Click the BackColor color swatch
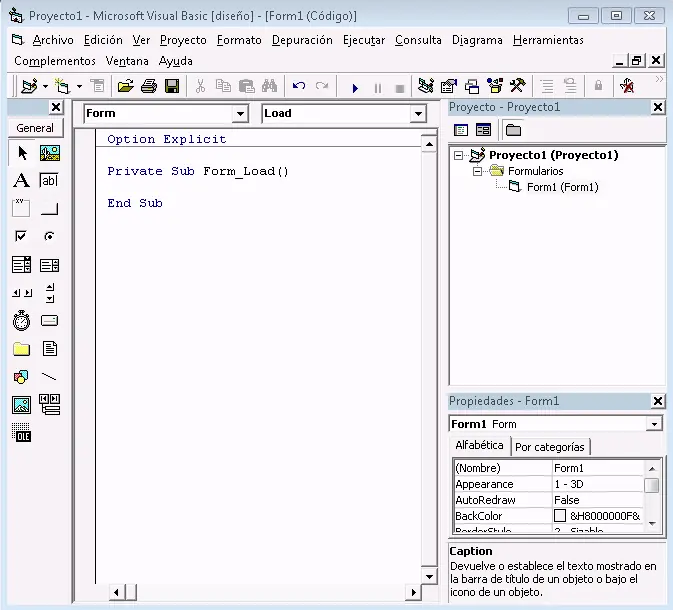Image resolution: width=673 pixels, height=610 pixels. 560,515
